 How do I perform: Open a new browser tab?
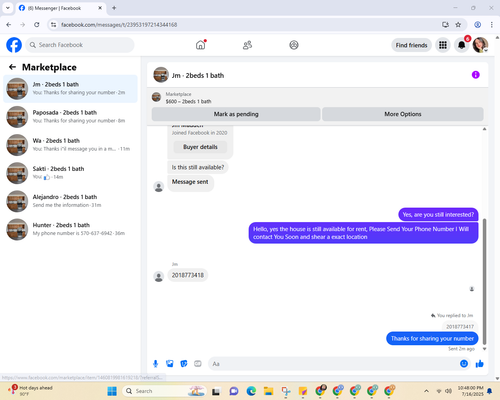[x=114, y=8]
